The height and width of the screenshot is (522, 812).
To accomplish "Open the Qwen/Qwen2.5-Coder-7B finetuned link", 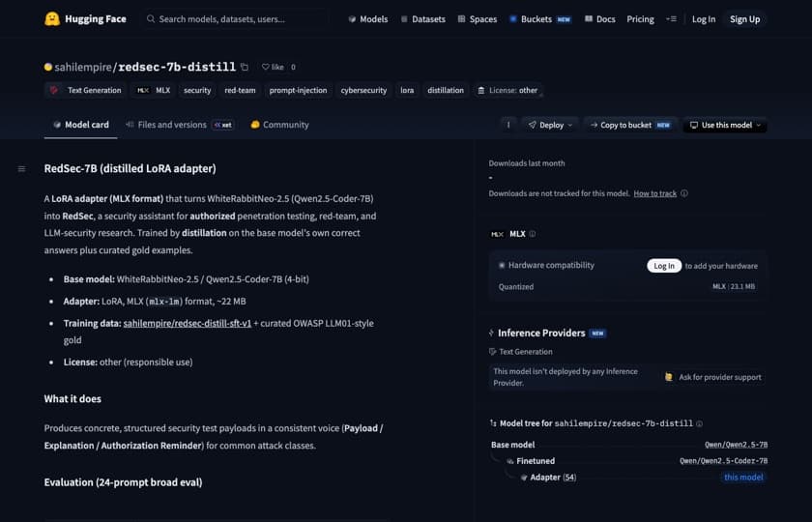I will [x=723, y=461].
